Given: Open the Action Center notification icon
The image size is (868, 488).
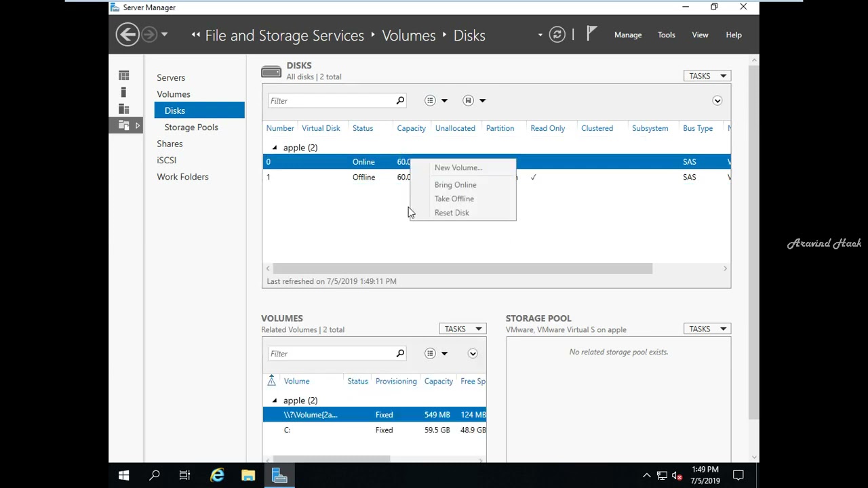Looking at the screenshot, I should [x=738, y=475].
